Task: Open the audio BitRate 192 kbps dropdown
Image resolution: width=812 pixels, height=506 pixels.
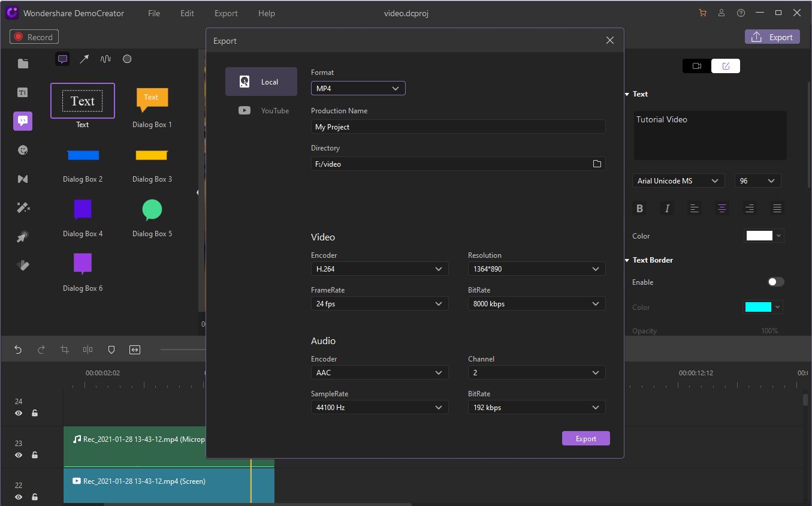Action: 537,408
